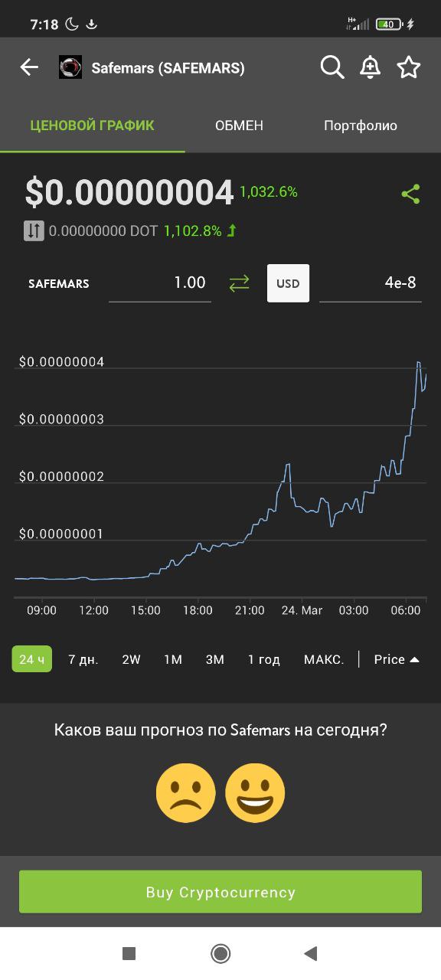Tap the 7:18 clock in status bar
Screen dimensions: 441x980
click(44, 24)
